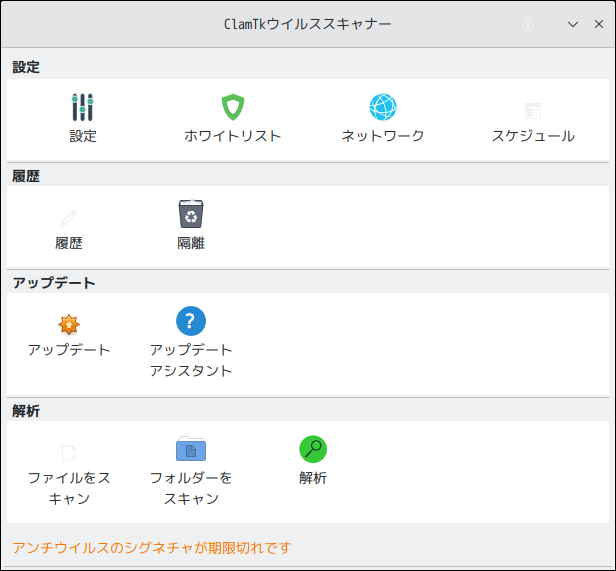The image size is (616, 571).
Task: Click the 設定 section heading
Action: 26,67
